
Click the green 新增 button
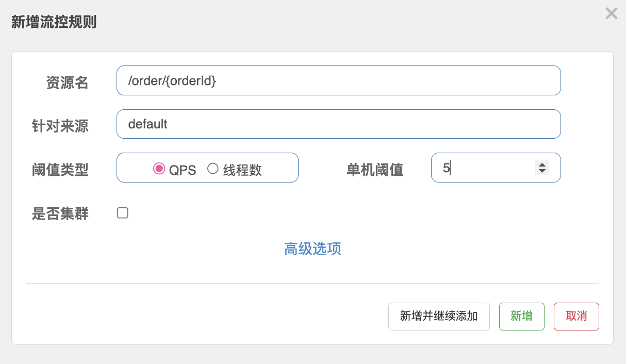[x=521, y=316]
